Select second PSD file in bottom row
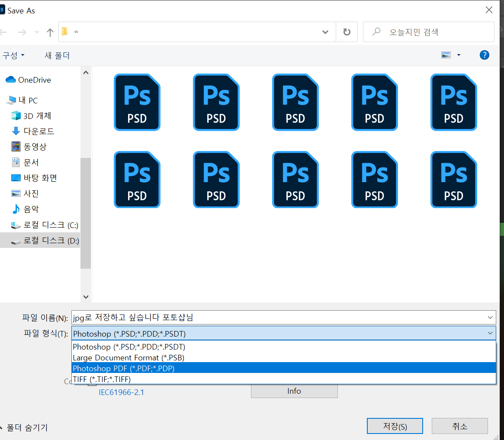 coord(216,180)
